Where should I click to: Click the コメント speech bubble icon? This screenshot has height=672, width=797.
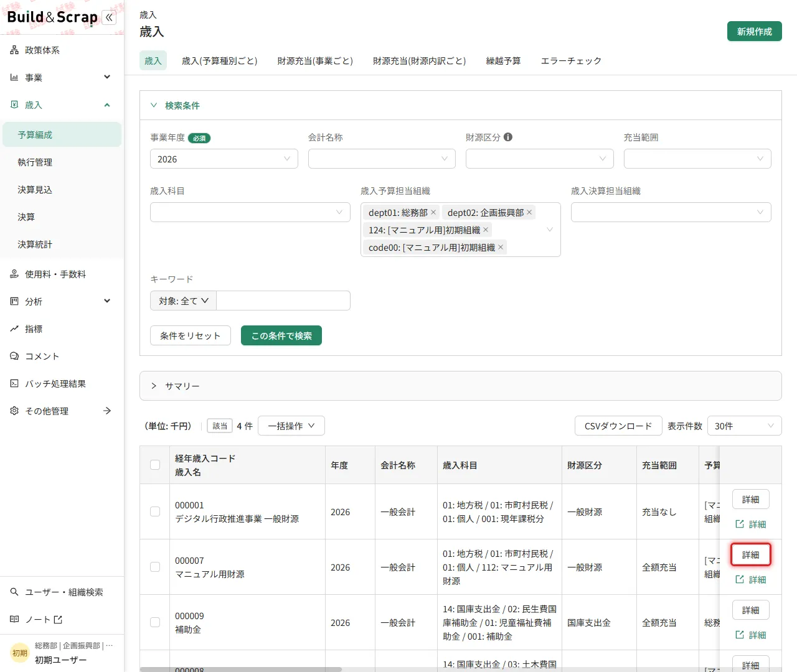14,357
